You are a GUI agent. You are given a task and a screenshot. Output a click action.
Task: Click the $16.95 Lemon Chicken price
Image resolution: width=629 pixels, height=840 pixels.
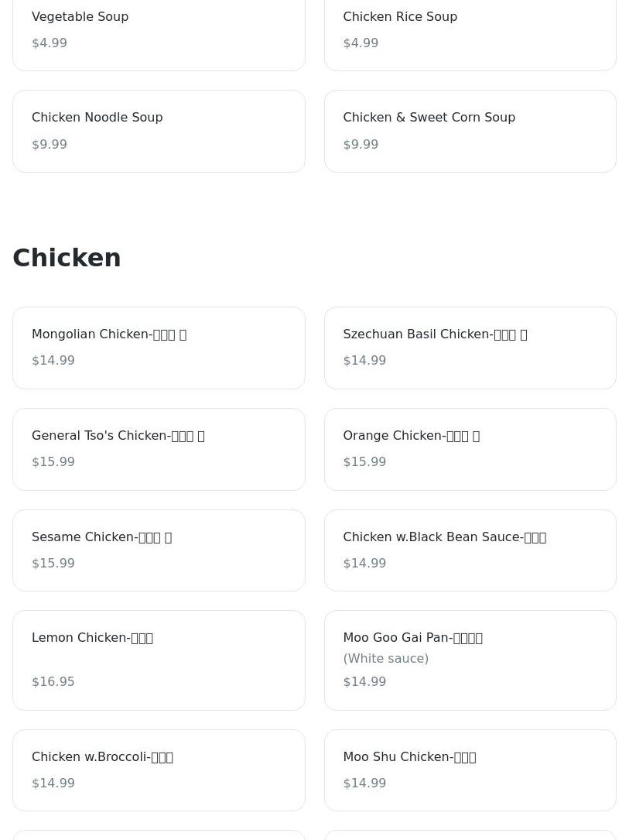click(x=53, y=681)
